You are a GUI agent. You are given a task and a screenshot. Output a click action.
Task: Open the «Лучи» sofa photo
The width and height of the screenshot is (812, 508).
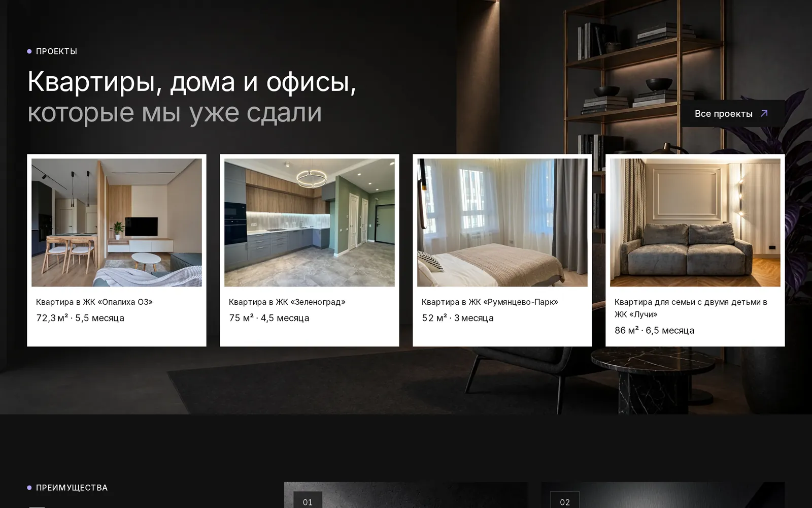(x=695, y=223)
